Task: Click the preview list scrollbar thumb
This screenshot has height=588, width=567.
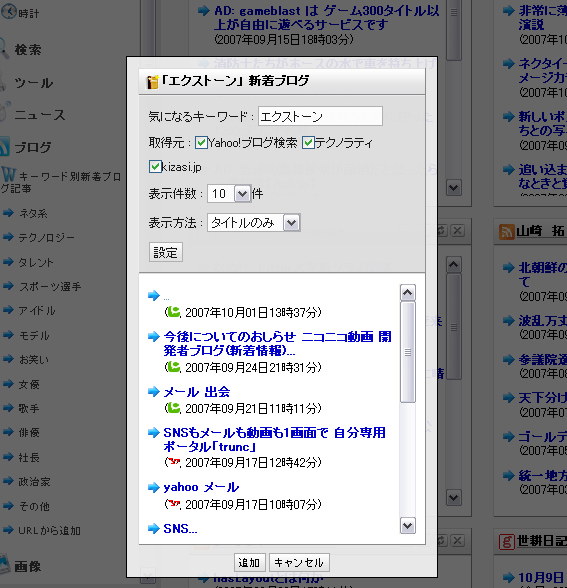Action: (x=408, y=352)
